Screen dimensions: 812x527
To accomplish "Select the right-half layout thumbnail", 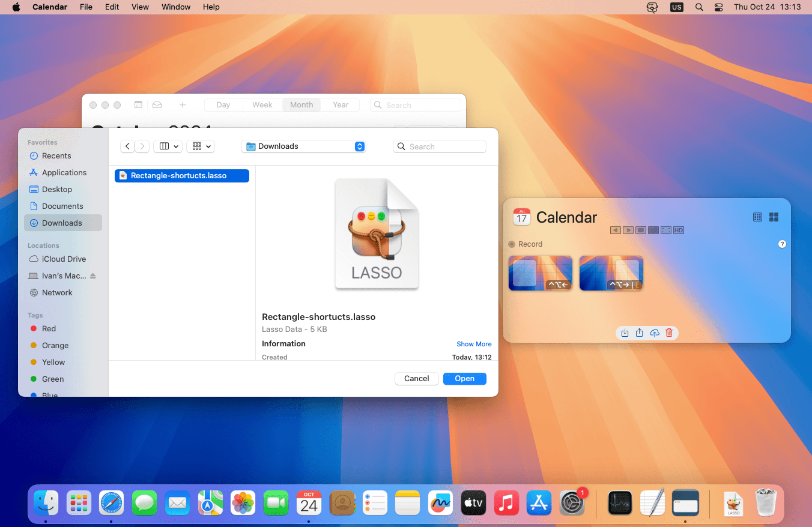I will coord(611,273).
